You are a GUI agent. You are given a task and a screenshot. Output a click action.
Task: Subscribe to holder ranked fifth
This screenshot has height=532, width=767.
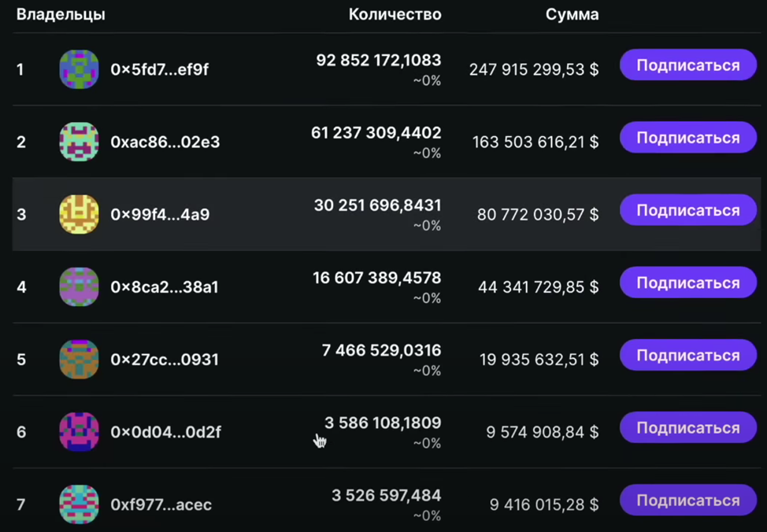coord(688,355)
